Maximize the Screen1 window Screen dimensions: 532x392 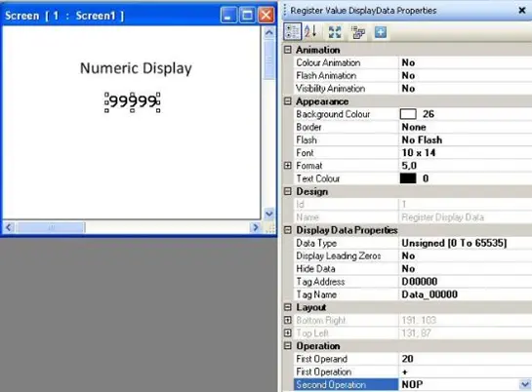click(x=247, y=16)
